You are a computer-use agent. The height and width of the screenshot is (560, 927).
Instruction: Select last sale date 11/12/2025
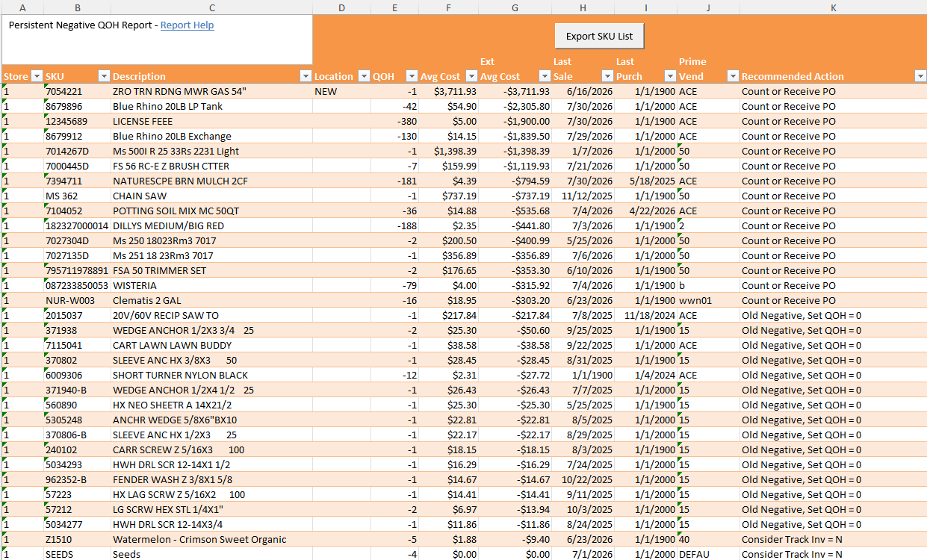[x=583, y=196]
